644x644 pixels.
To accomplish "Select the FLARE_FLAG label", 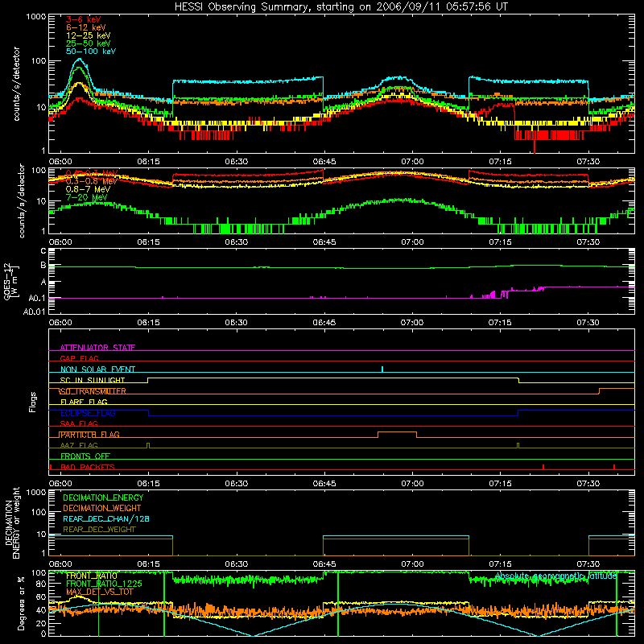I will tap(84, 402).
